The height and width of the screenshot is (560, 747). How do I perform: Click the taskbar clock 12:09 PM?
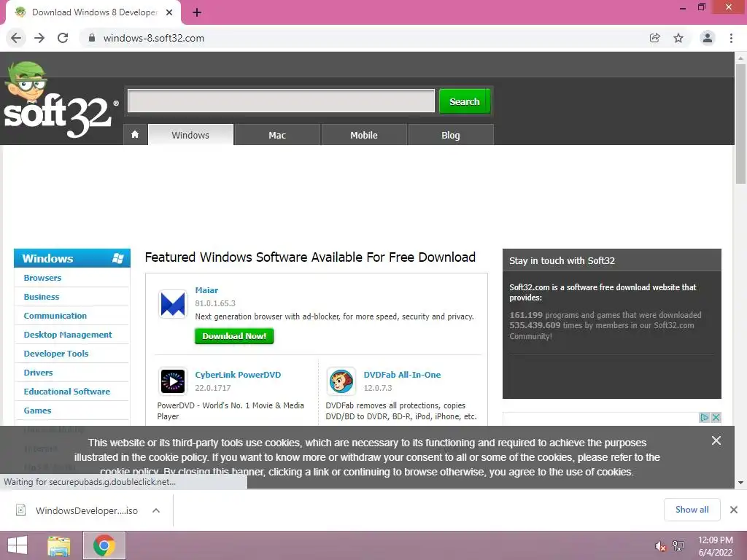[715, 540]
